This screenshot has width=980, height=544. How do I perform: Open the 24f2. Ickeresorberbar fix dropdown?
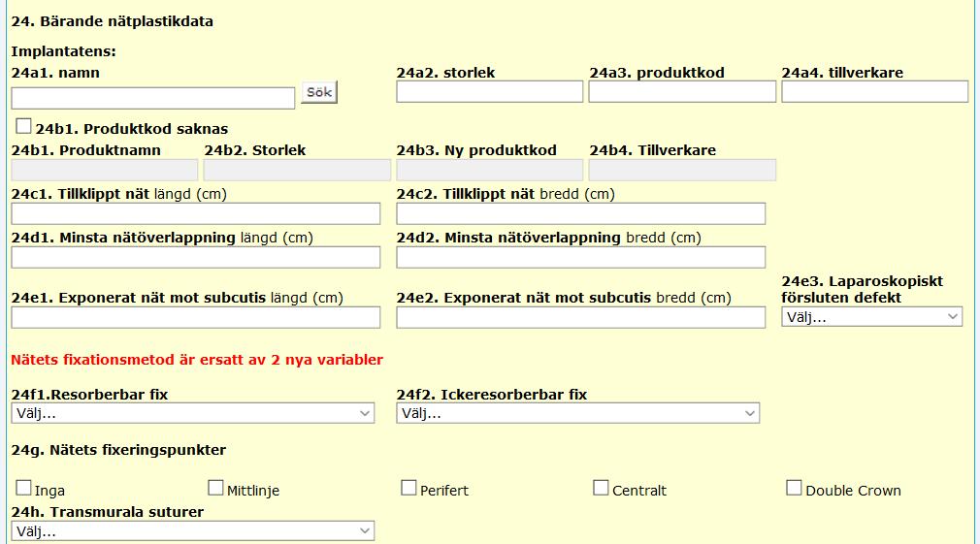point(577,413)
